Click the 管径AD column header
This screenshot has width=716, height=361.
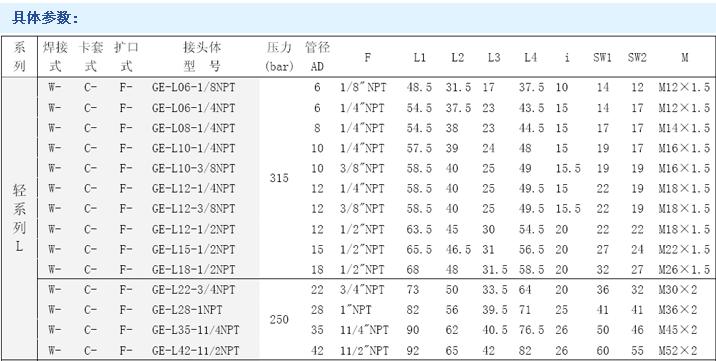coord(317,57)
